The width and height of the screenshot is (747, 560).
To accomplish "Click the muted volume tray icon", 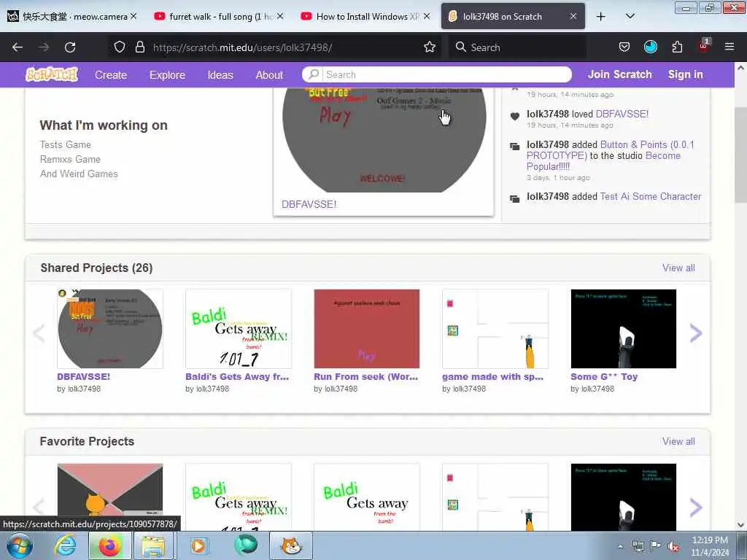I will pos(673,547).
